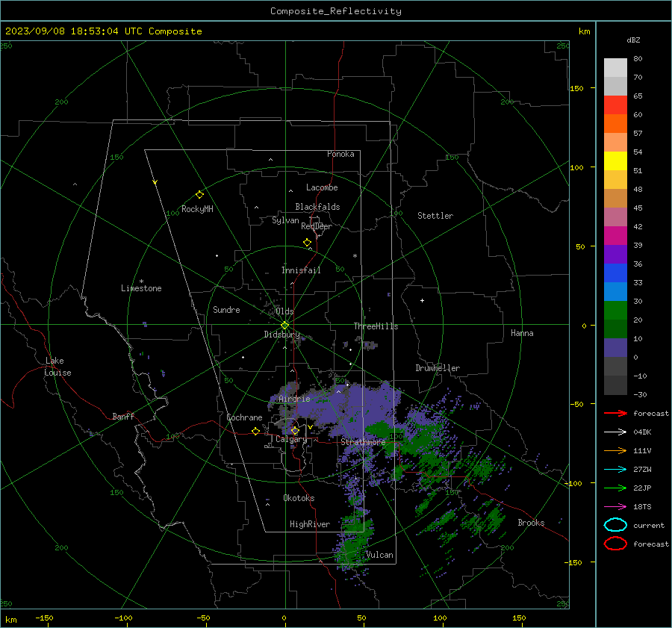Click the ThreeHills label

tap(376, 326)
